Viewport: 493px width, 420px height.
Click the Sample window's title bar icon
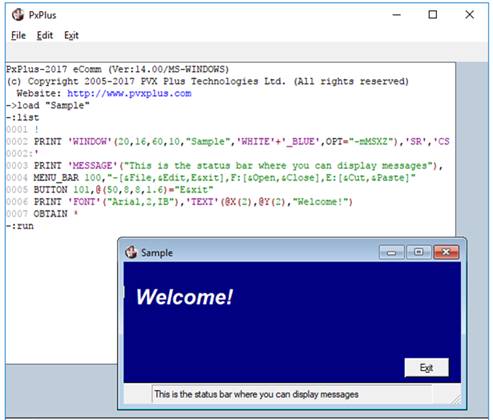click(131, 252)
